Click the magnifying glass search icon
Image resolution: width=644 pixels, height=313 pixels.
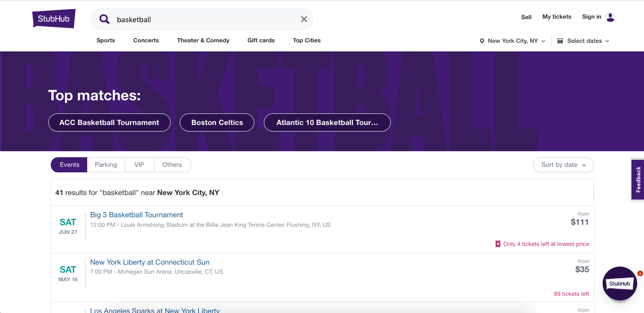coord(104,20)
